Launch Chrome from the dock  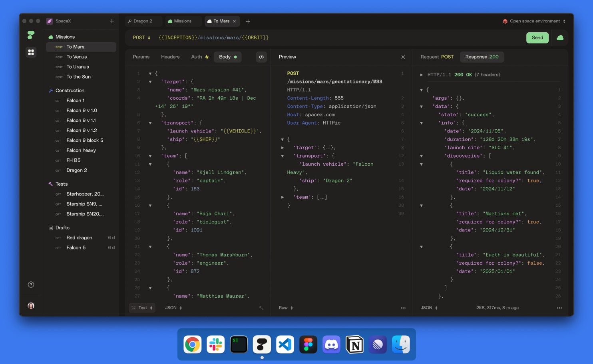coord(193,344)
